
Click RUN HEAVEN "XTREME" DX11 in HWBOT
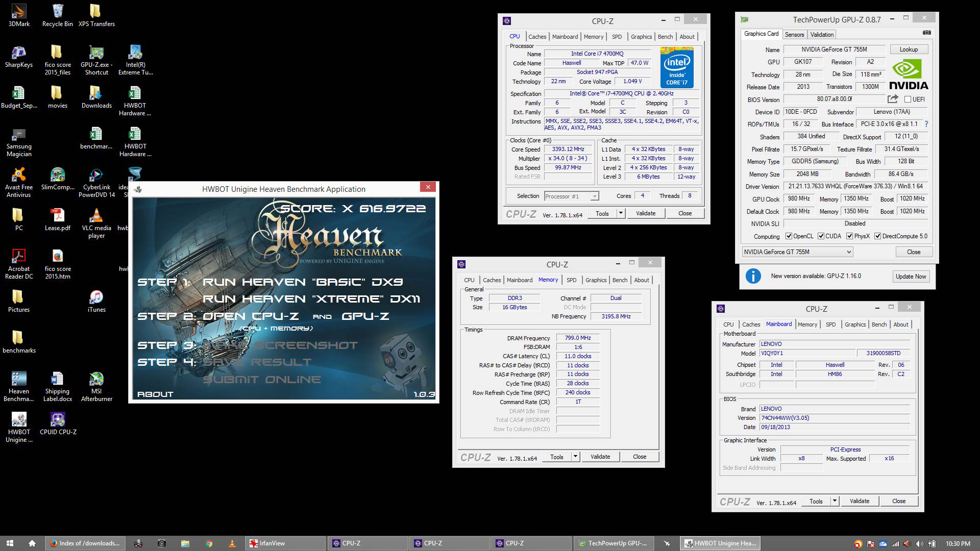pos(311,299)
